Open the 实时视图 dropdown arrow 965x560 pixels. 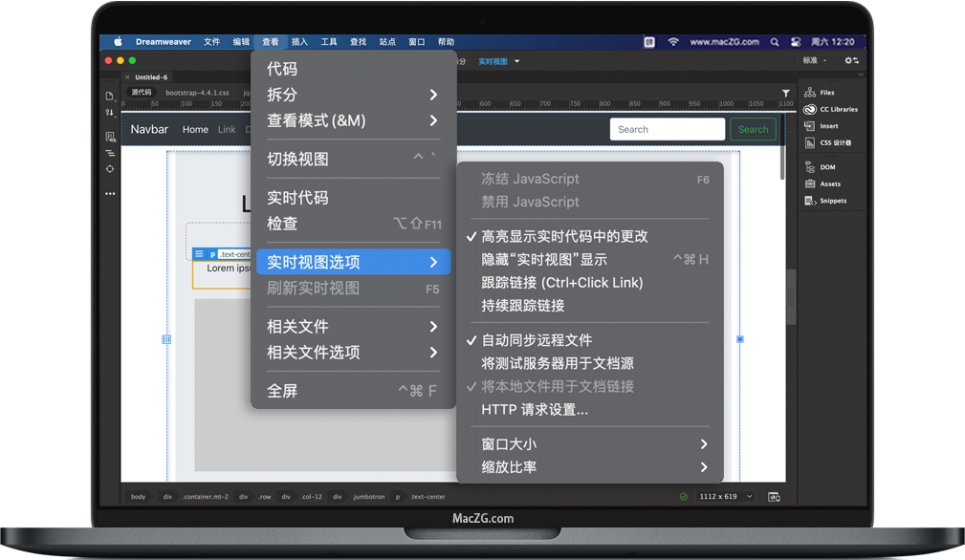517,61
